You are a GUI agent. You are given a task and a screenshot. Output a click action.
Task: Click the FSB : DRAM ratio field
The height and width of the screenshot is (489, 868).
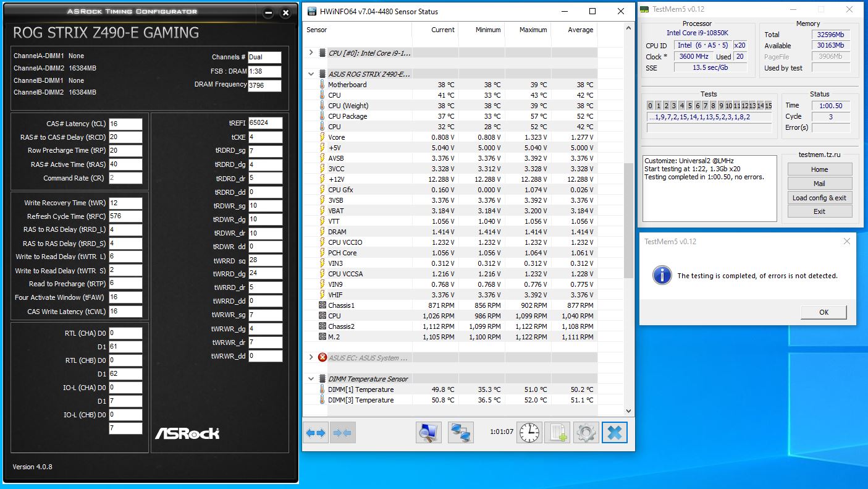pos(264,72)
